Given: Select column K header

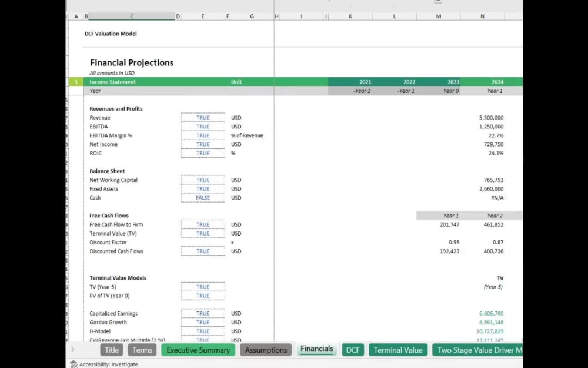Looking at the screenshot, I should [x=350, y=16].
